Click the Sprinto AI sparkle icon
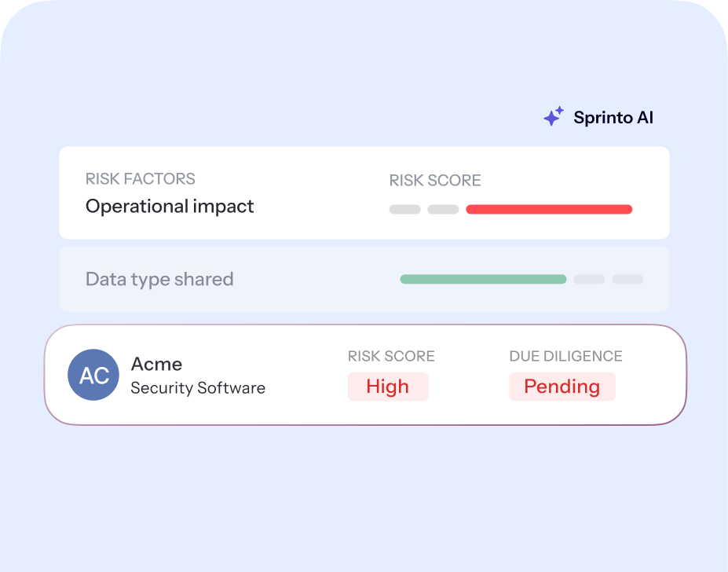 coord(554,117)
